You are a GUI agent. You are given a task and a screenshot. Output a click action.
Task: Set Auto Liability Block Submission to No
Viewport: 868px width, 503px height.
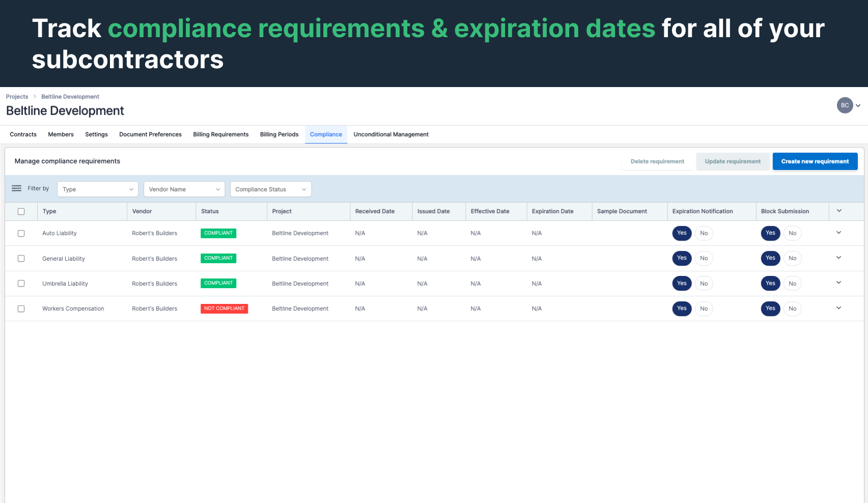click(x=792, y=233)
